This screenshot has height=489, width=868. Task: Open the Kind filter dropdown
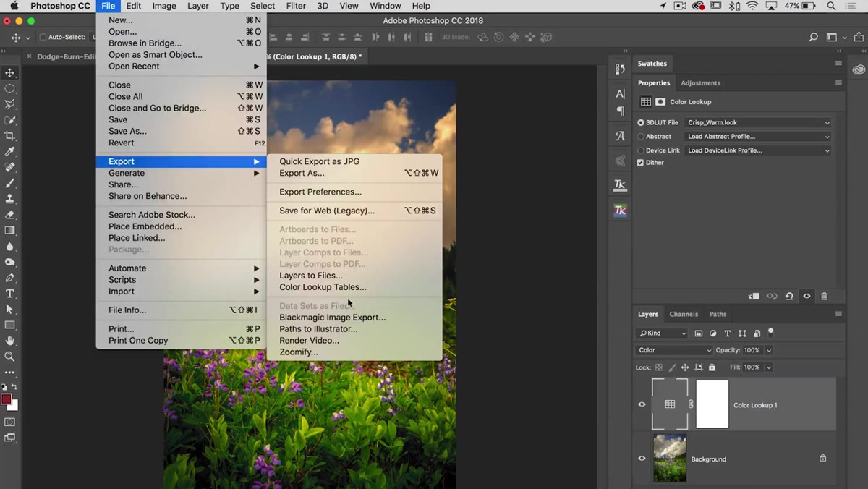click(x=662, y=333)
